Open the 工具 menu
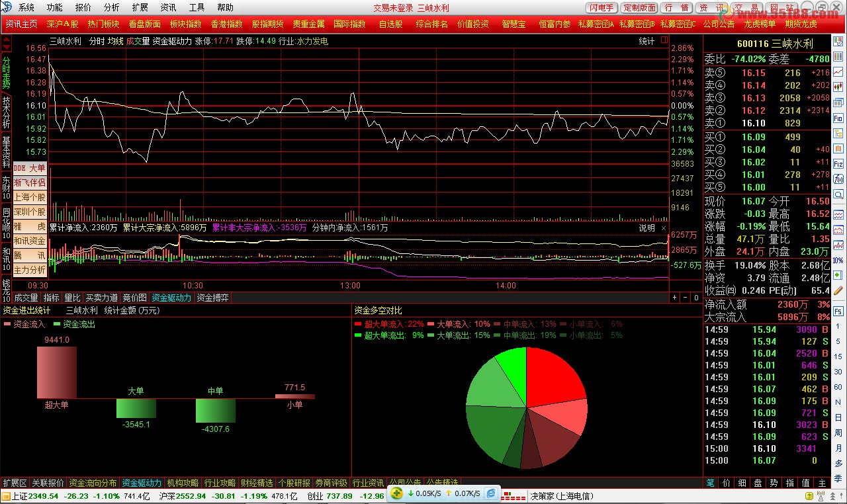This screenshot has height=504, width=847. point(197,7)
